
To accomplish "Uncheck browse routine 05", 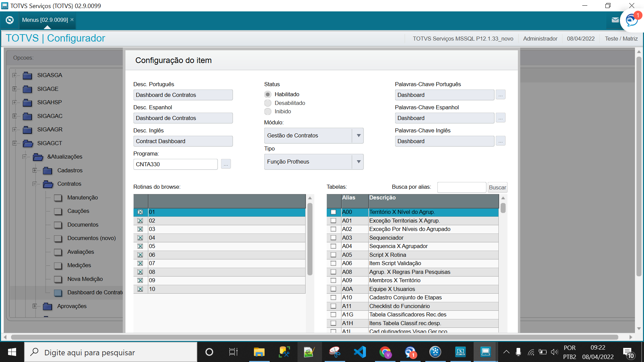I will click(140, 246).
